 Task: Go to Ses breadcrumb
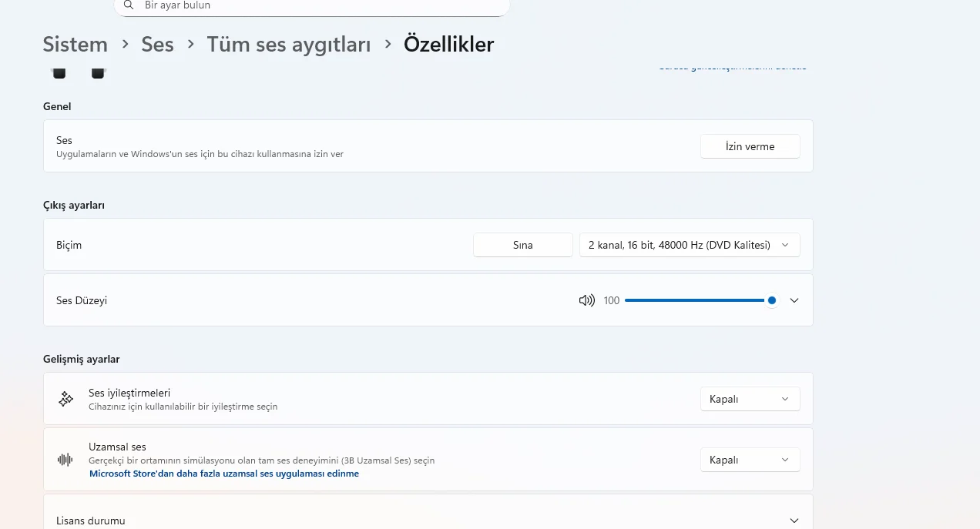[x=157, y=45]
